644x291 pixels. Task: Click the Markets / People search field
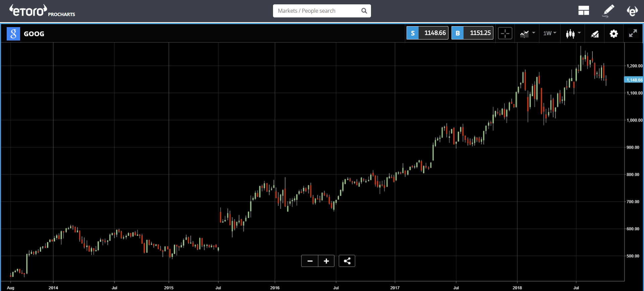(317, 11)
